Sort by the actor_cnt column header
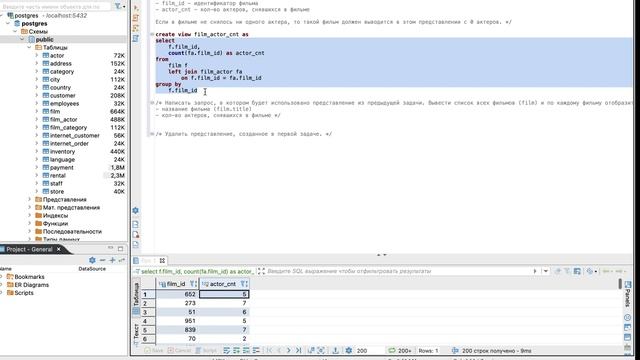This screenshot has height=360, width=640. tap(223, 284)
